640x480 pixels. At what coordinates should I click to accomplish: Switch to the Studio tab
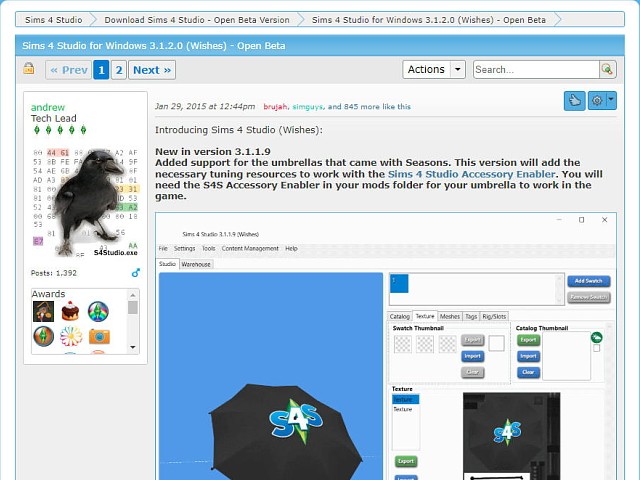(167, 264)
